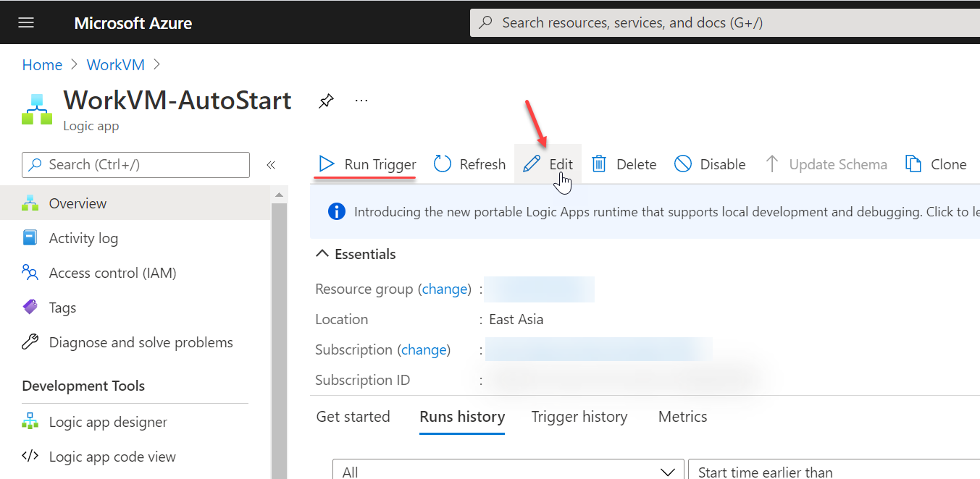980x479 pixels.
Task: Switch to the Trigger history tab
Action: 579,417
